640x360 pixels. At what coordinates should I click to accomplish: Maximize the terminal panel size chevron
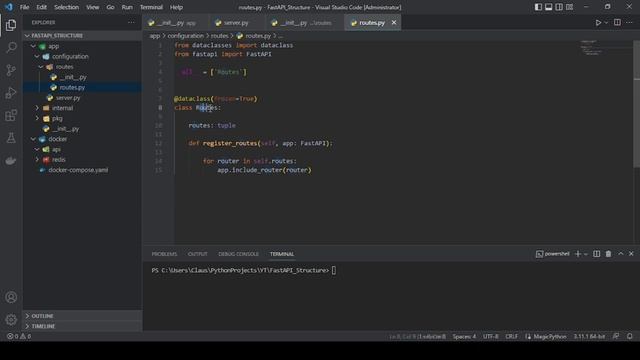[x=620, y=254]
